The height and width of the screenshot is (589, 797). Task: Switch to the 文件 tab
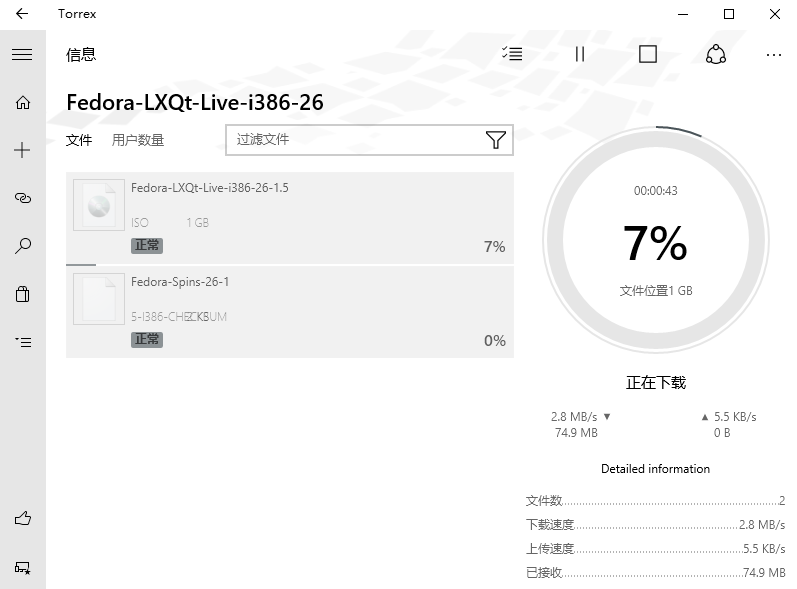click(x=79, y=140)
